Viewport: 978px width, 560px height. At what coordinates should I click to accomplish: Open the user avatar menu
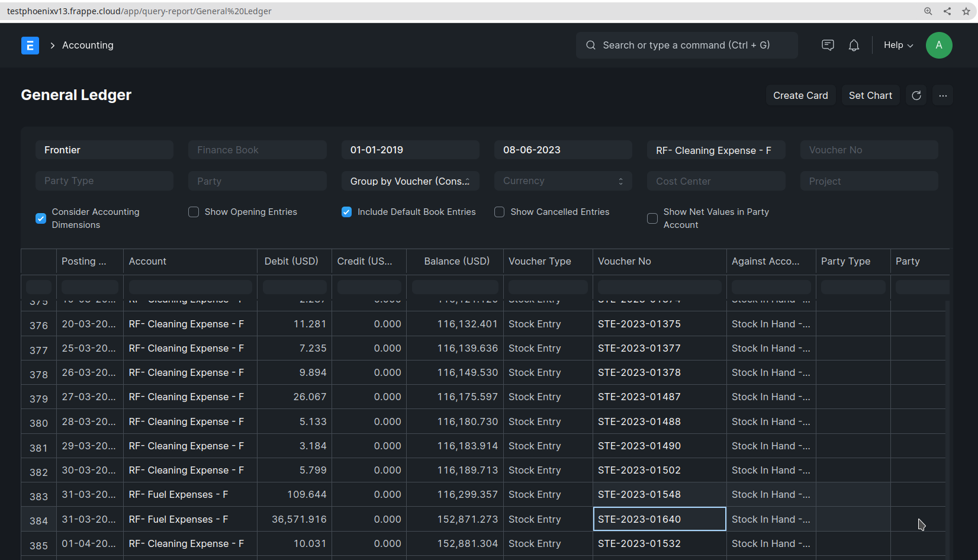pos(939,45)
